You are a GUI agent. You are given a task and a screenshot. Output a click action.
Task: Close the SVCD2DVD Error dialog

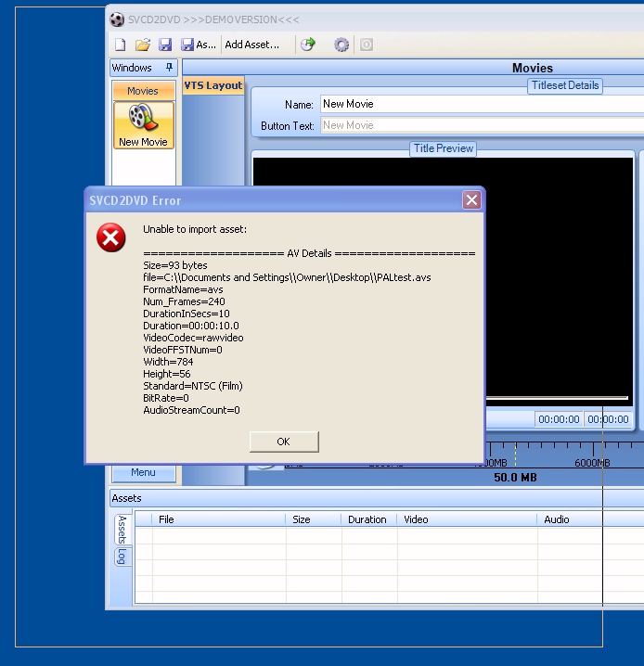coord(471,200)
